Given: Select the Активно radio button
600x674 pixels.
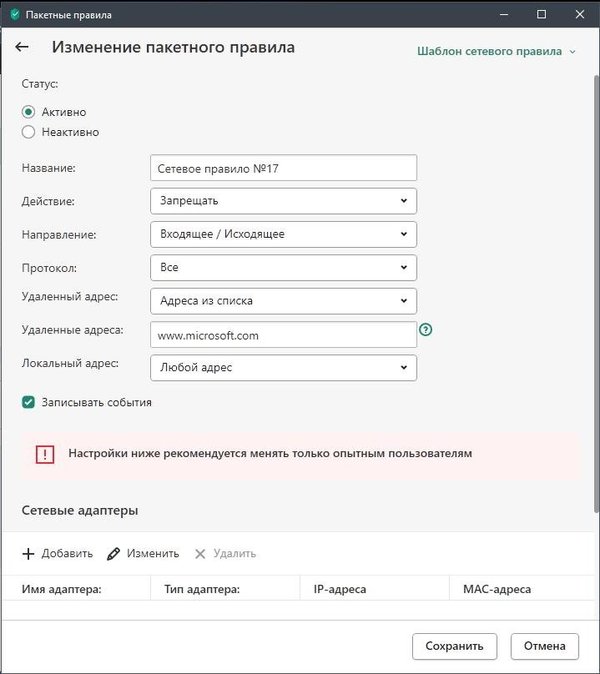Looking at the screenshot, I should point(28,112).
